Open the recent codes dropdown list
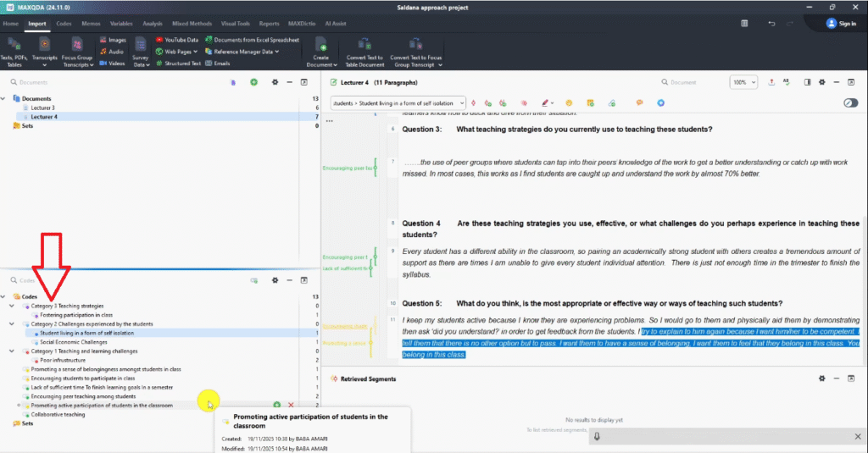Viewport: 868px width, 453px height. point(461,103)
